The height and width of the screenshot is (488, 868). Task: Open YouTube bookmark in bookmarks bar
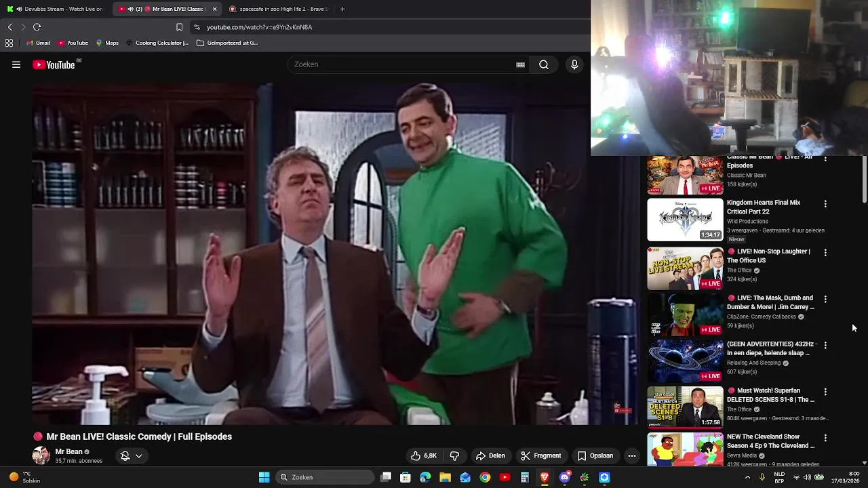[73, 43]
